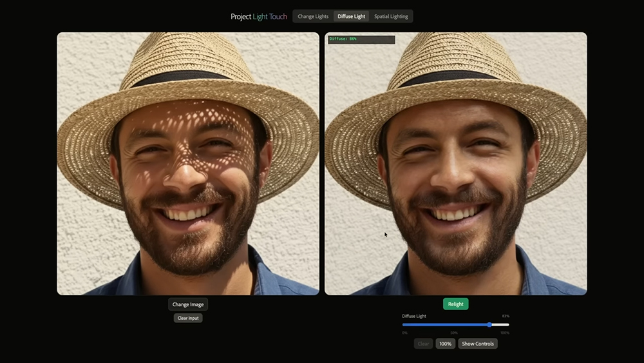Click the Diffuse Light slider handle
The image size is (644, 363).
pyautogui.click(x=489, y=324)
